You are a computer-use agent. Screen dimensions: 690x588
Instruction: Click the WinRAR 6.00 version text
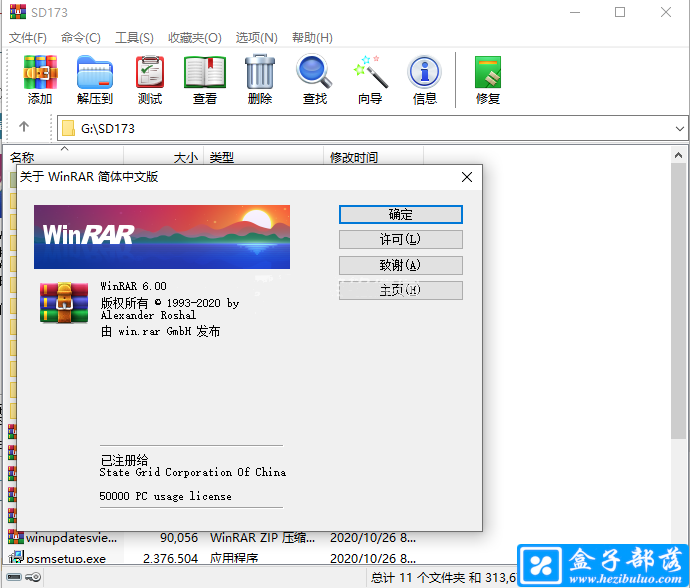point(133,286)
